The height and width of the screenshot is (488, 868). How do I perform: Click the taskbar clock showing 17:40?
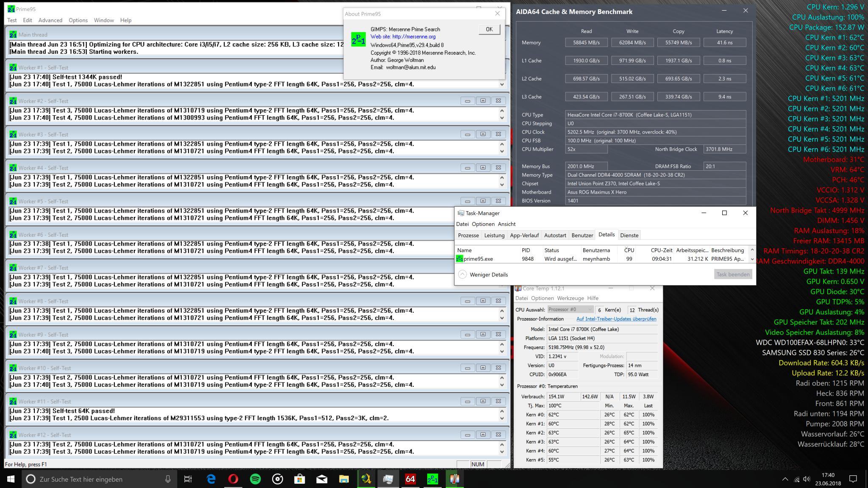828,479
